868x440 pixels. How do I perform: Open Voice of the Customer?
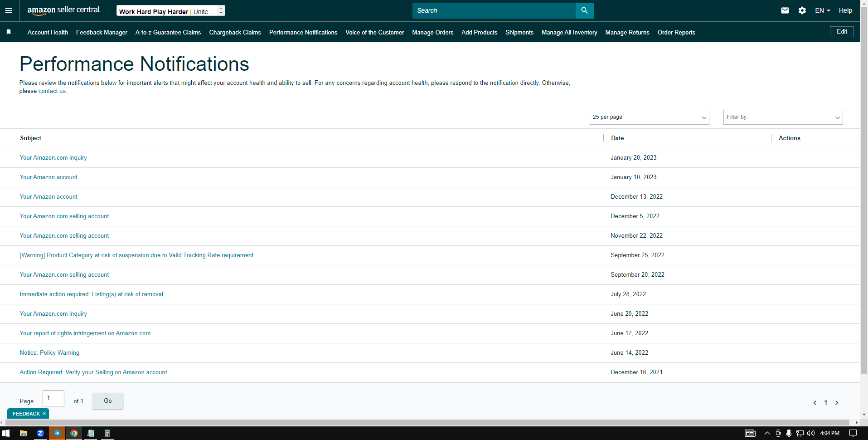[374, 32]
